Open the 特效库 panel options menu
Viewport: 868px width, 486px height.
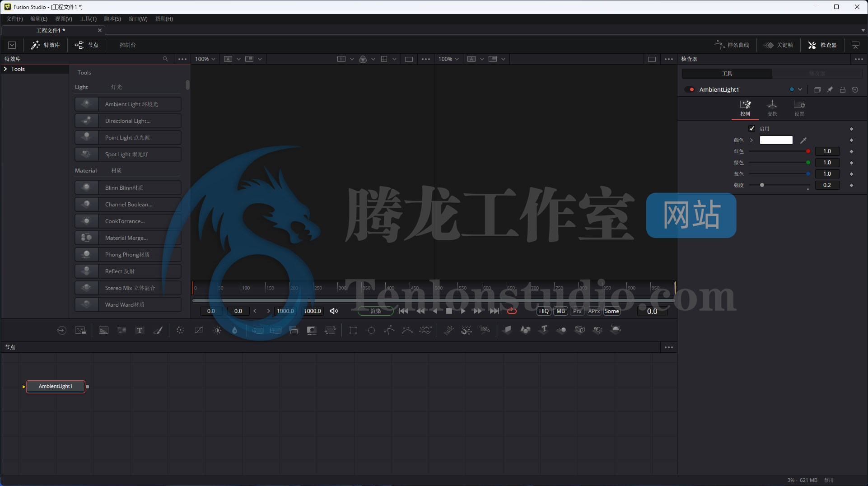point(182,59)
